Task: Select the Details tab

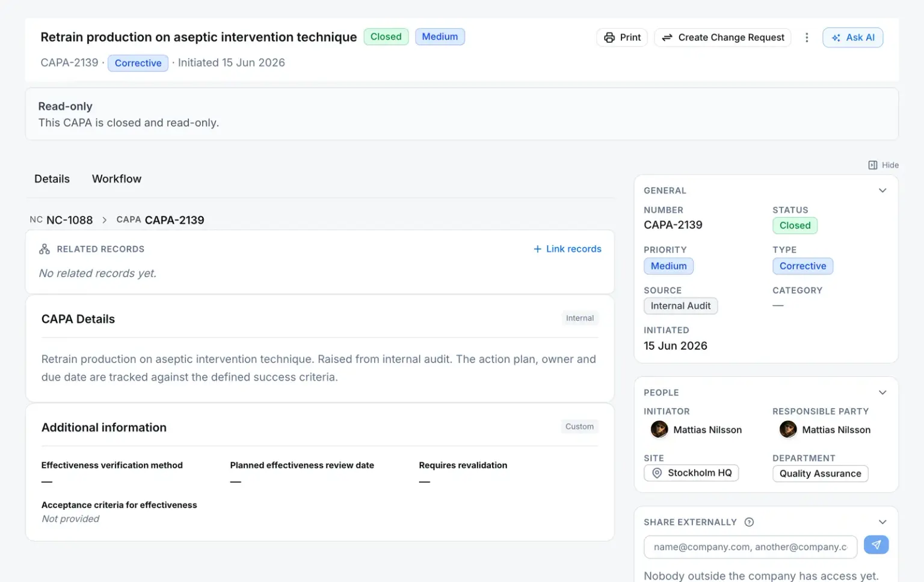Action: pos(52,179)
